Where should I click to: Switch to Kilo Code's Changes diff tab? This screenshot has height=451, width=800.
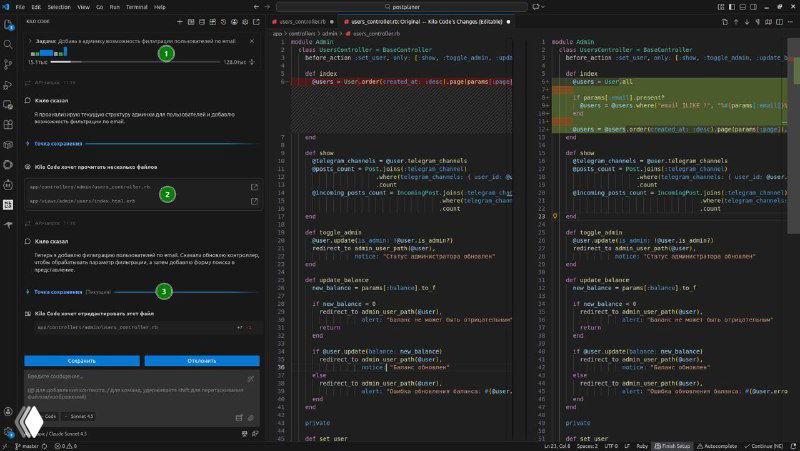(x=427, y=22)
